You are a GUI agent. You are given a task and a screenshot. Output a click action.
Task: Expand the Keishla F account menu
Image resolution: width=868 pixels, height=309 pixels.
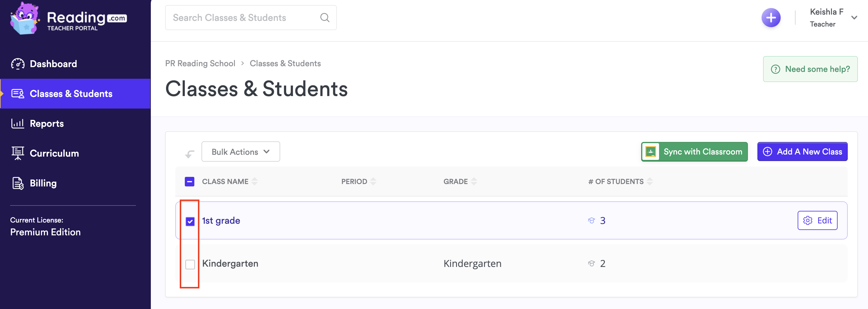point(854,18)
